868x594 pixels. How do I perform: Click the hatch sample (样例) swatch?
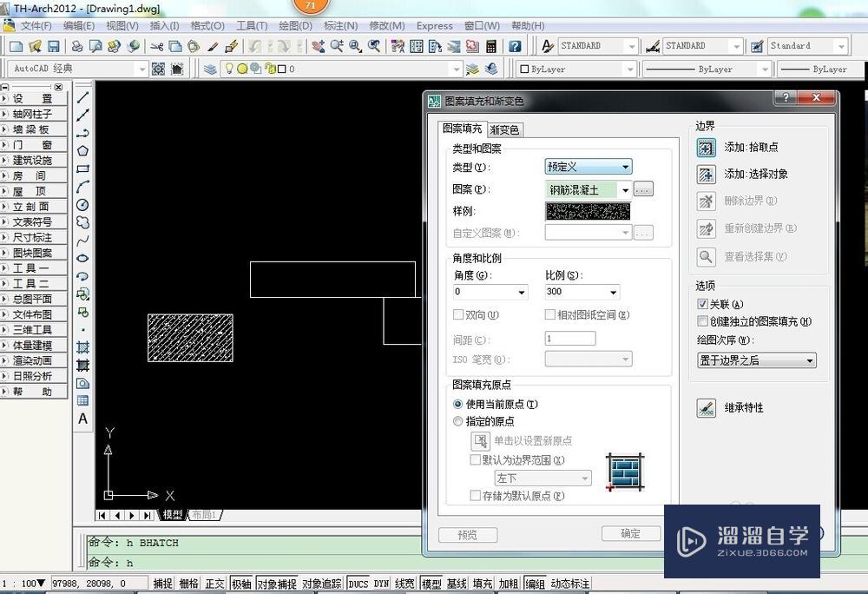tap(588, 210)
